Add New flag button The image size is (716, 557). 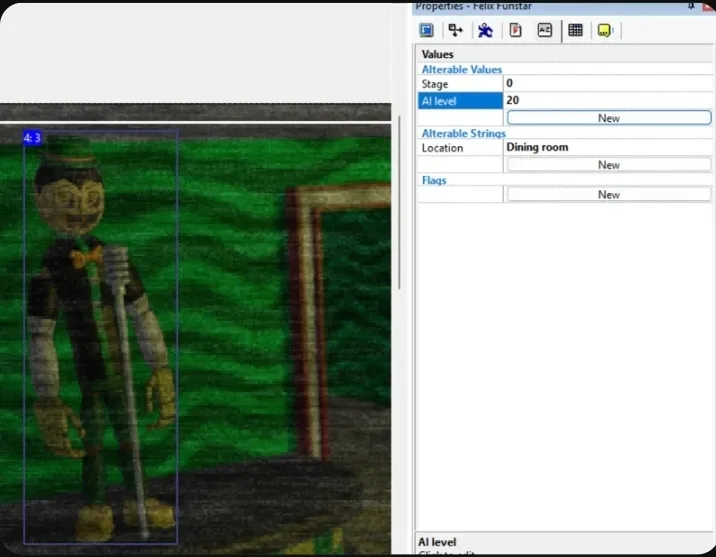click(609, 194)
